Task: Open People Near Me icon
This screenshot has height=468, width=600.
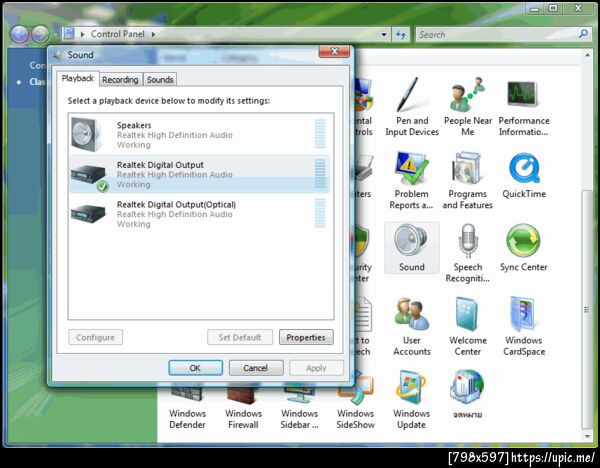Action: click(x=468, y=106)
